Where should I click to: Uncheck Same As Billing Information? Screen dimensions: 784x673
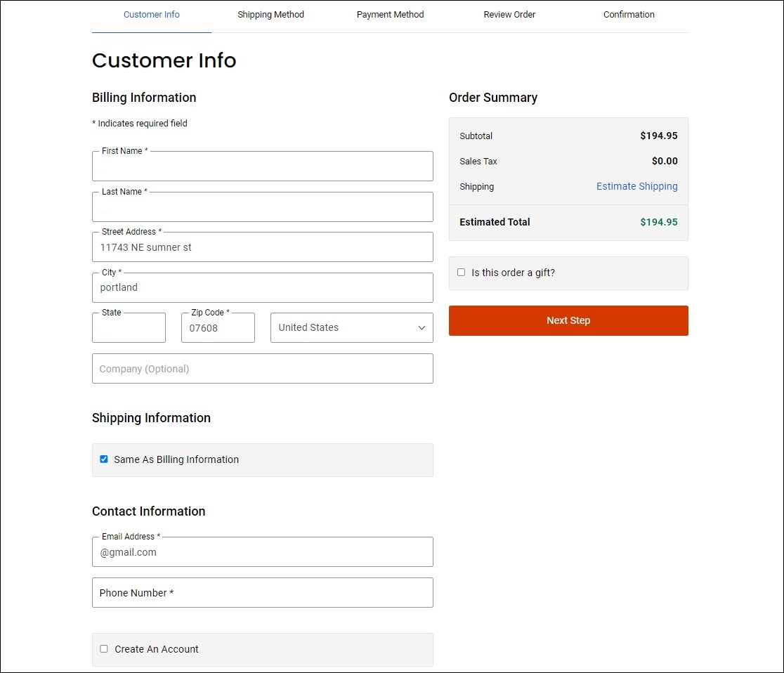point(104,459)
